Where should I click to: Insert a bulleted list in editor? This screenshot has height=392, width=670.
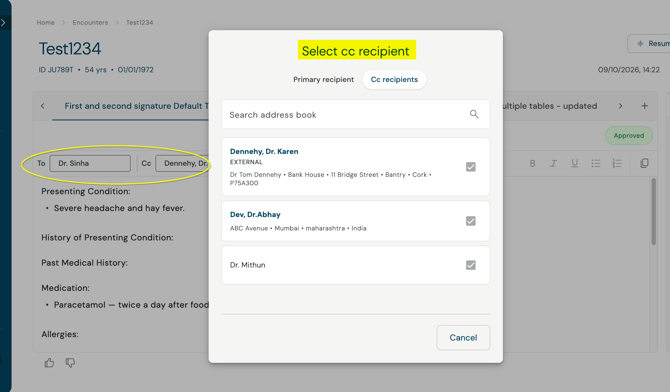[596, 163]
